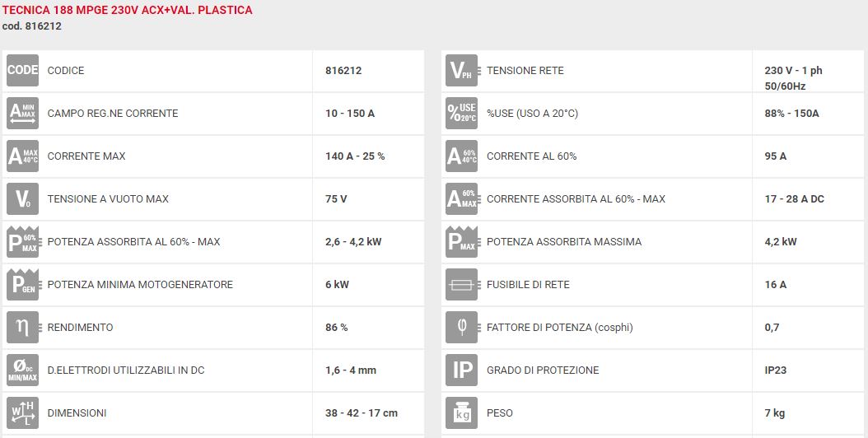This screenshot has width=868, height=438.
Task: Click the 230 V - 1 ph voltage value
Action: click(793, 70)
